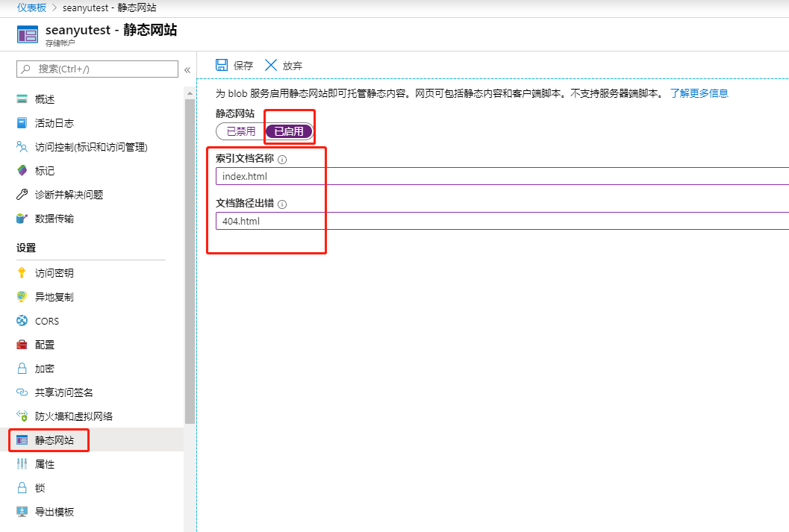
Task: Click the 共享访问签名 link icon
Action: tap(22, 392)
